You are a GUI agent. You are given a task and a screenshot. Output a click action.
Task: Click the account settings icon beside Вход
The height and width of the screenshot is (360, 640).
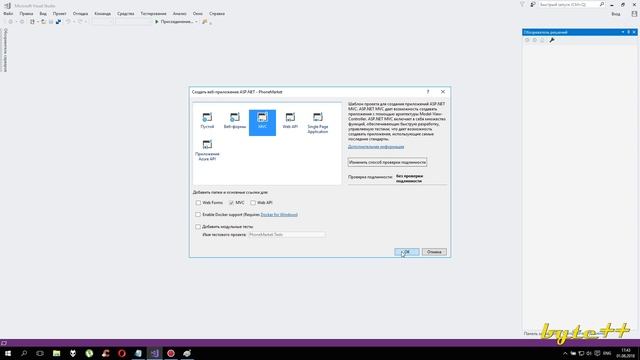point(634,14)
